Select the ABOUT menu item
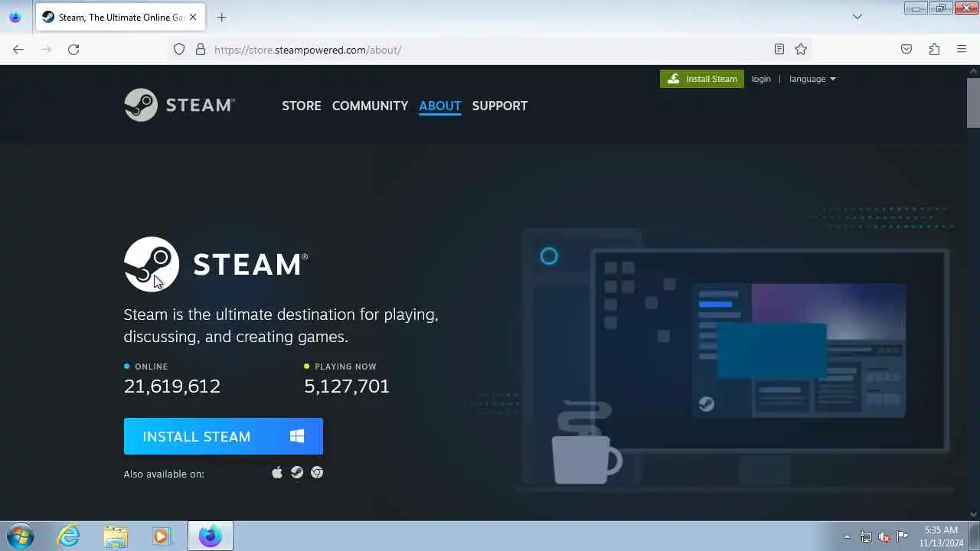Viewport: 980px width, 551px height. [x=440, y=106]
